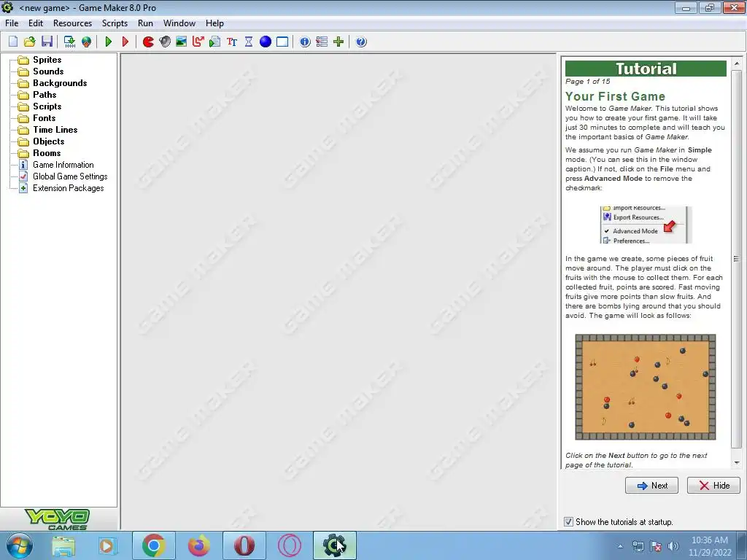Select the Sprites folder
The image size is (747, 560).
(41, 60)
